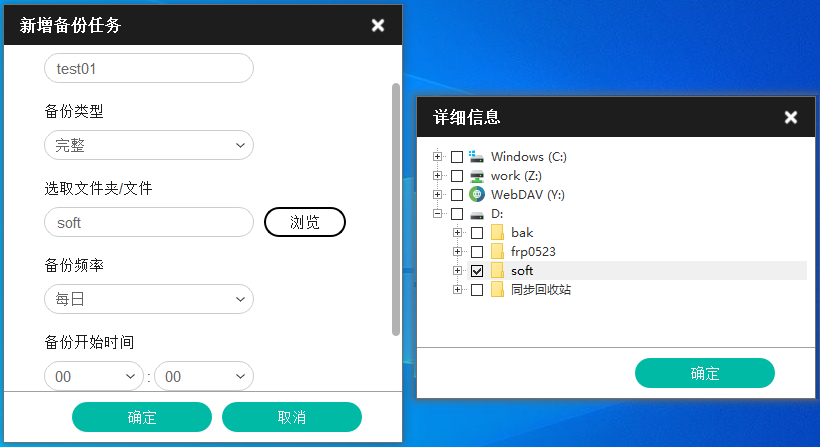Viewport: 820px width, 447px height.
Task: Check the D: drive checkbox
Action: click(457, 214)
